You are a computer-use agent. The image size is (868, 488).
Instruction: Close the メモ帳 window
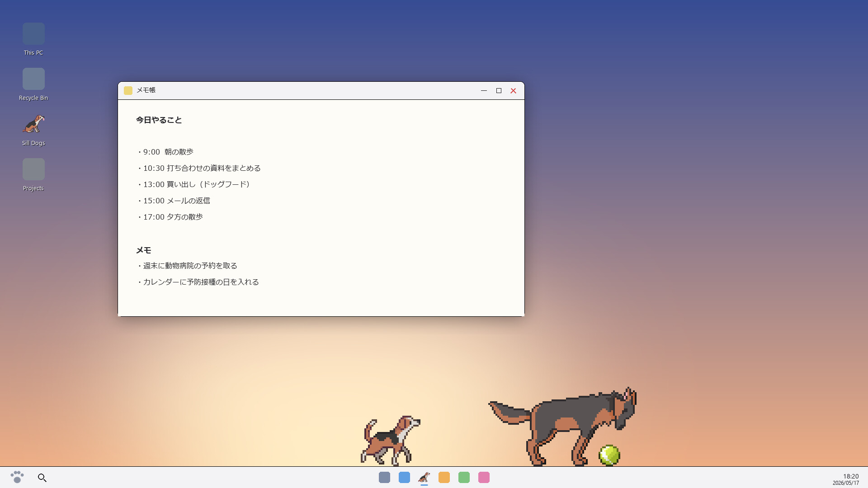(x=513, y=90)
